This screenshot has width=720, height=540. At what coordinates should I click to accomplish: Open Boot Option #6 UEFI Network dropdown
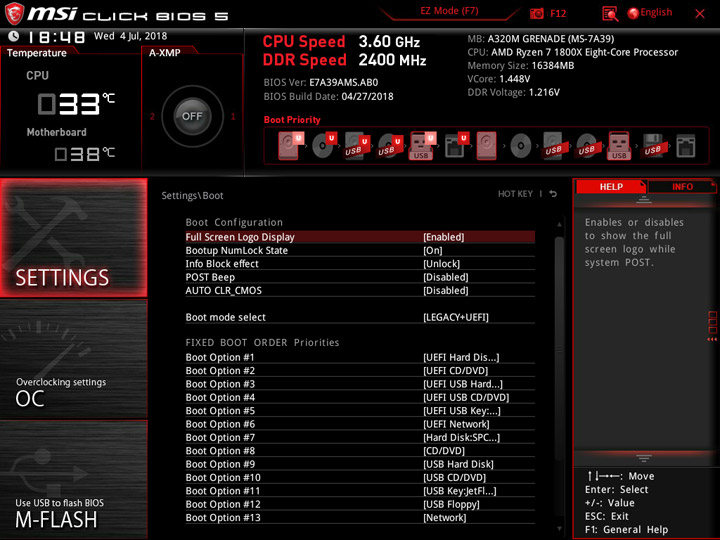pos(456,424)
